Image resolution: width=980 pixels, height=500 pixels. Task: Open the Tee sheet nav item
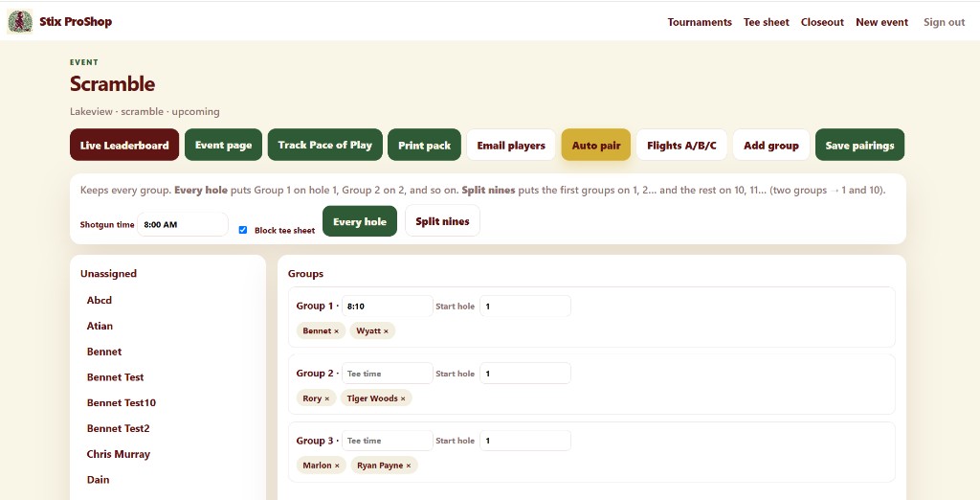coord(767,22)
